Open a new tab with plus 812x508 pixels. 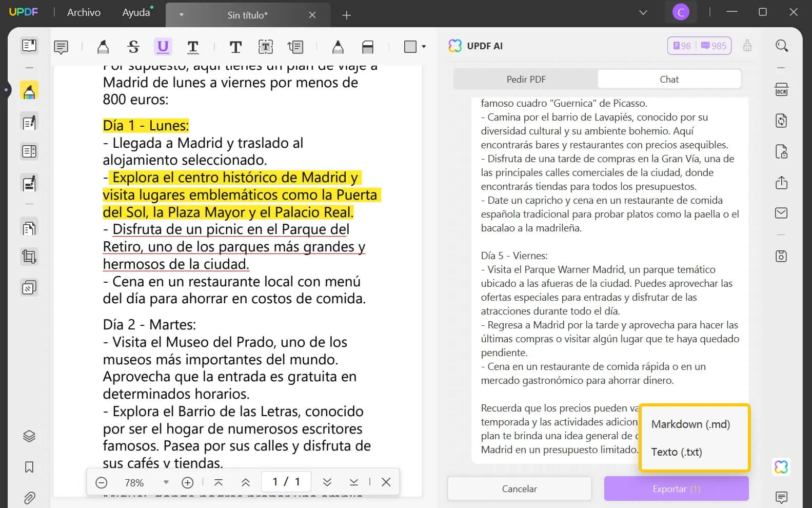pyautogui.click(x=346, y=15)
